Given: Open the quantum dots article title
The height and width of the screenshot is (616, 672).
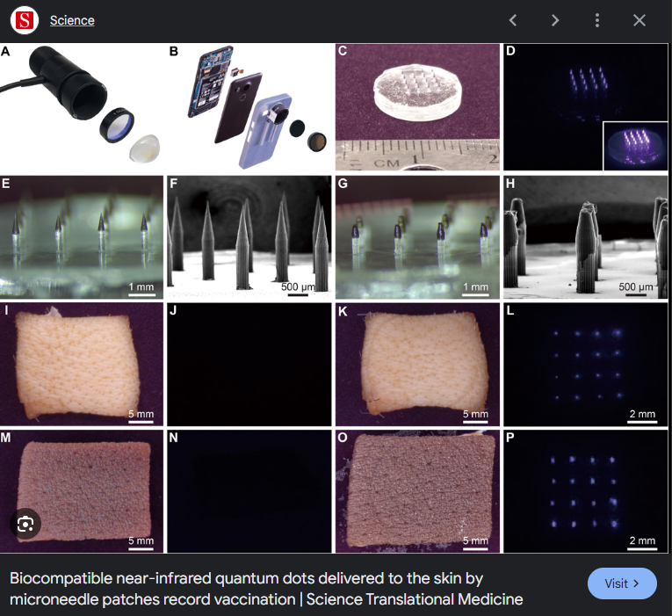Looking at the screenshot, I should 266,589.
